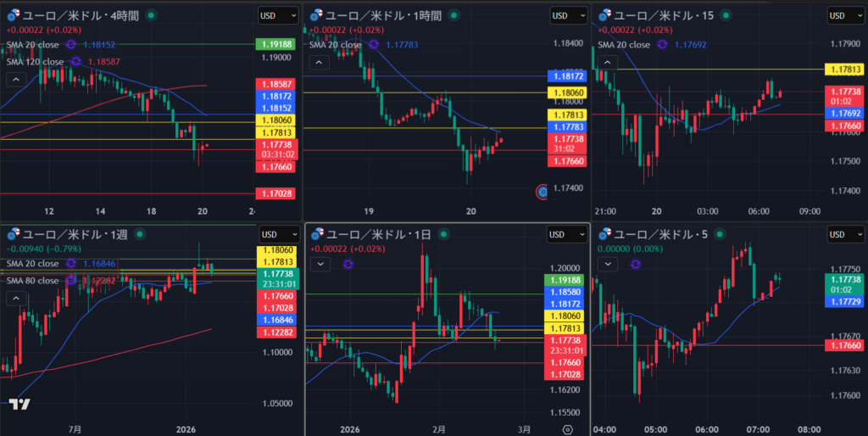Click the settings hexagon icon on daily chart
868x436 pixels.
tap(567, 429)
